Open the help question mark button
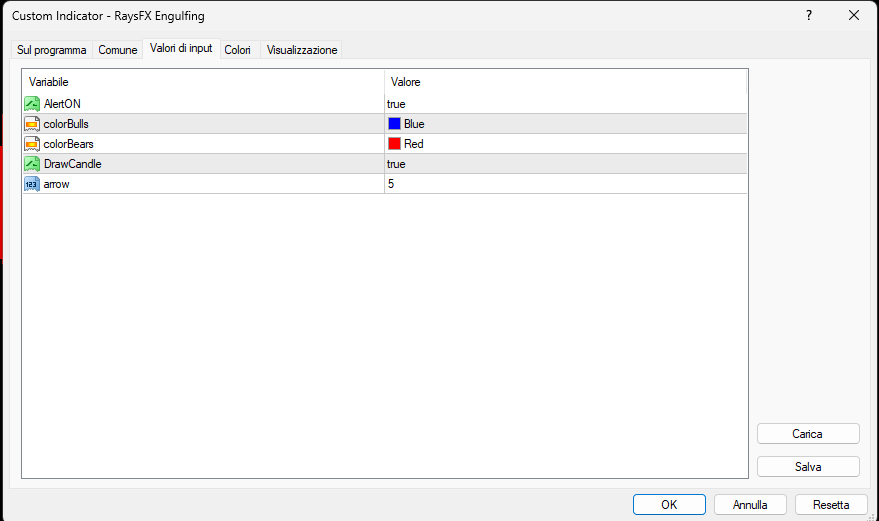This screenshot has height=521, width=879. (x=808, y=16)
